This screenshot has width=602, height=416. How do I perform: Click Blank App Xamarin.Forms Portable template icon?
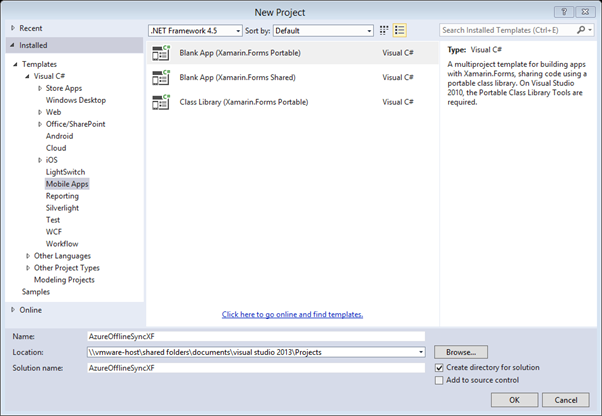point(160,53)
